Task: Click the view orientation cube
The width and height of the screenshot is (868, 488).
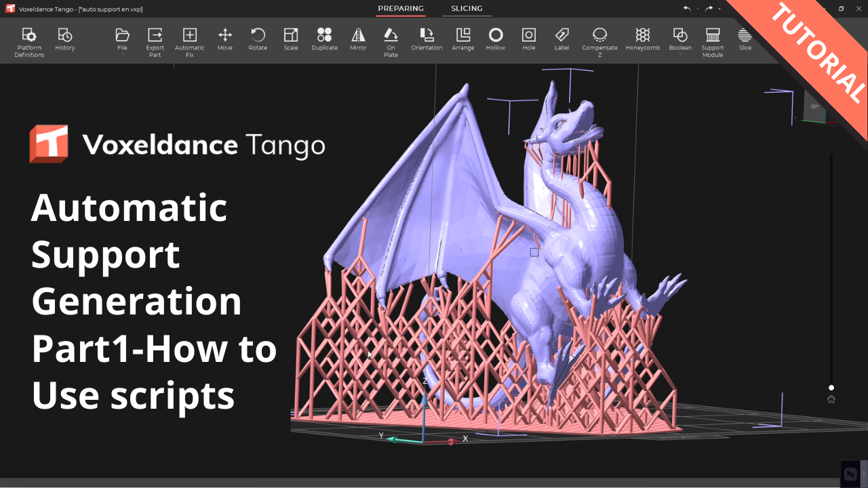Action: (x=815, y=107)
